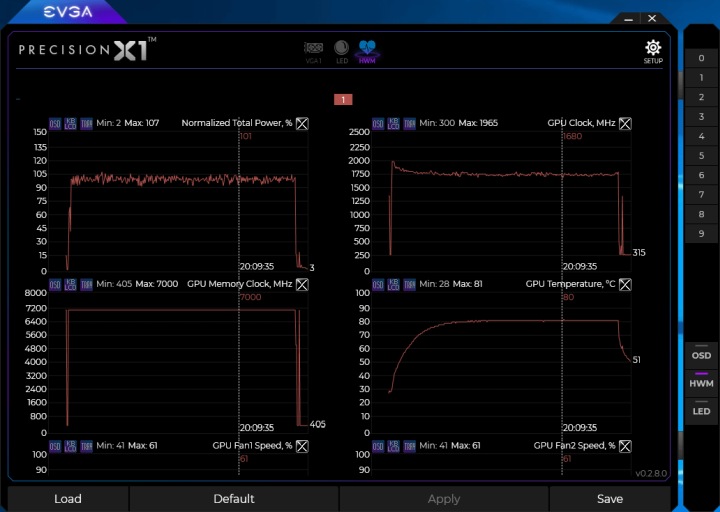This screenshot has width=720, height=512.
Task: Toggle KB LCD for Normalized Total Power
Action: [x=70, y=124]
